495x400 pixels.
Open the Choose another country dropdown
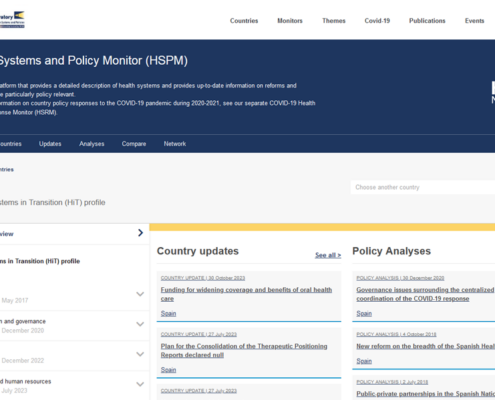point(423,187)
